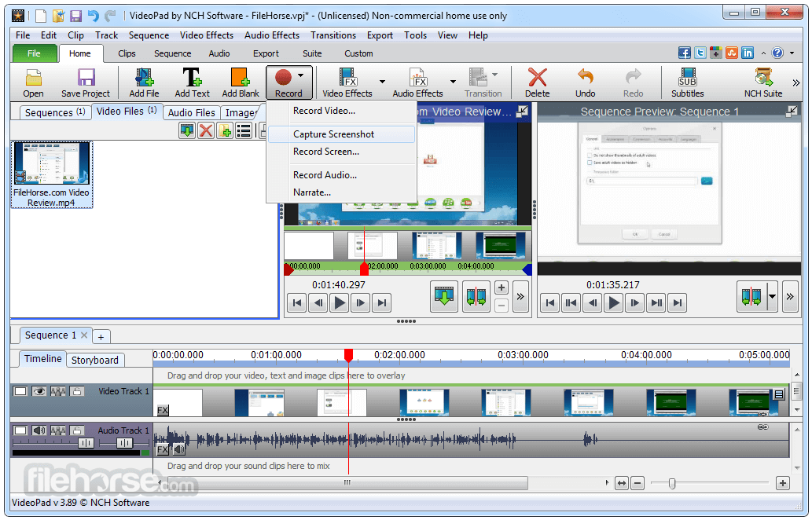The width and height of the screenshot is (812, 520).
Task: Open the Audio Effects dropdown arrow
Action: tap(453, 81)
